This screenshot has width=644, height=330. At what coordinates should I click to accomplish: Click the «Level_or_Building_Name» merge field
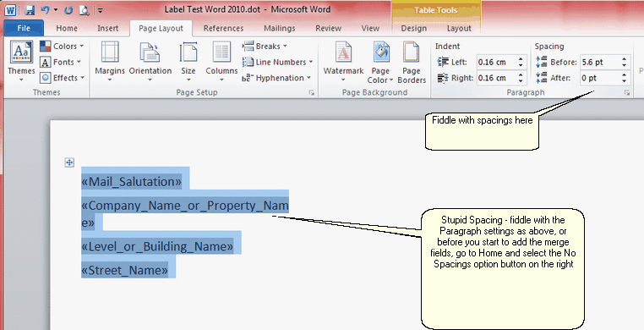point(157,246)
